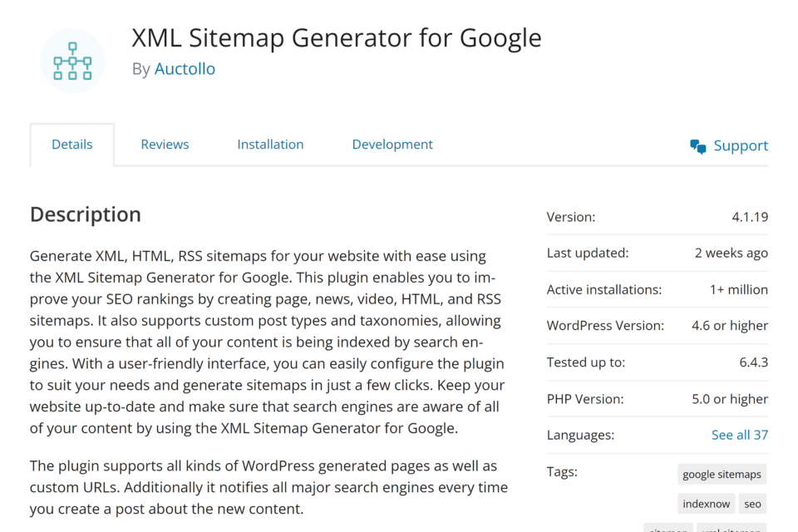Open the Details tab
The width and height of the screenshot is (798, 532).
click(71, 145)
